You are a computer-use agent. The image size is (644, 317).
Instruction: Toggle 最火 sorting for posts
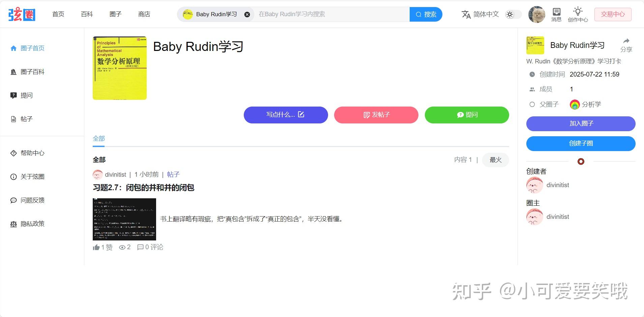[495, 160]
